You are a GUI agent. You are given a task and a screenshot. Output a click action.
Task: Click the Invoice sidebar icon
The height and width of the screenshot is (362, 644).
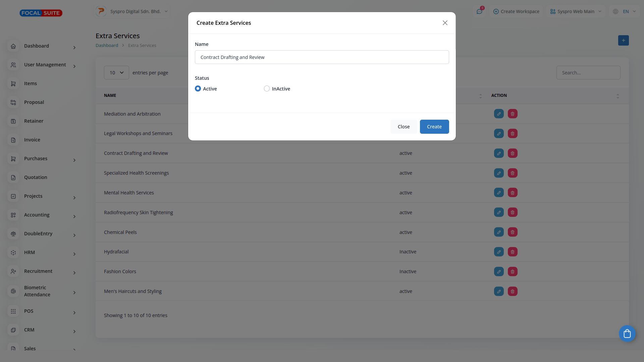pos(13,140)
